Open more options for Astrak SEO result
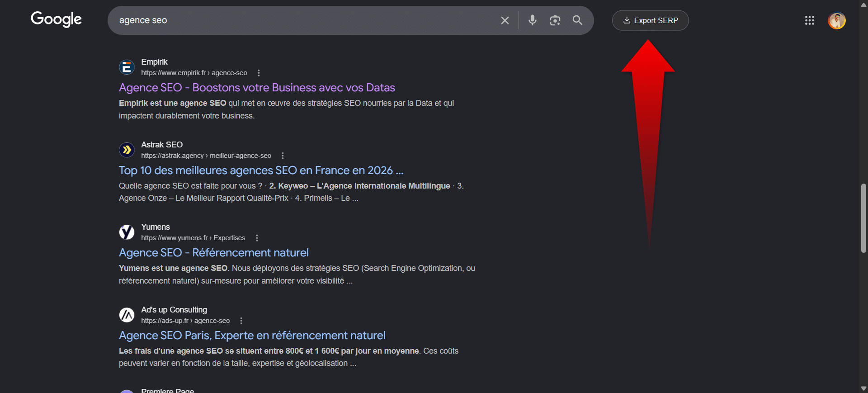 283,156
